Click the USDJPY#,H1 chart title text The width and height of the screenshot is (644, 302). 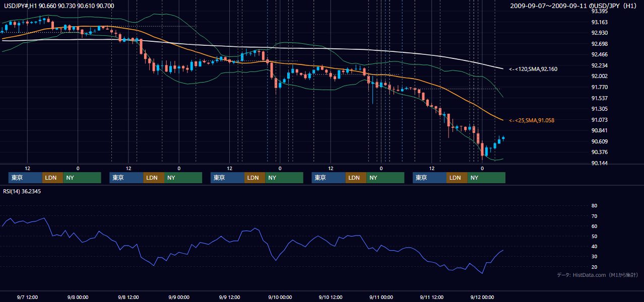tap(58, 6)
